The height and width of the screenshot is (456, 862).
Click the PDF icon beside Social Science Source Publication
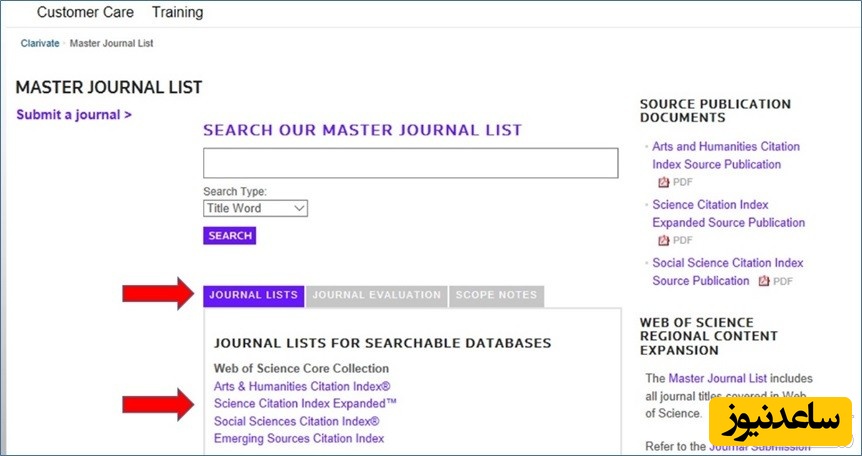(764, 281)
